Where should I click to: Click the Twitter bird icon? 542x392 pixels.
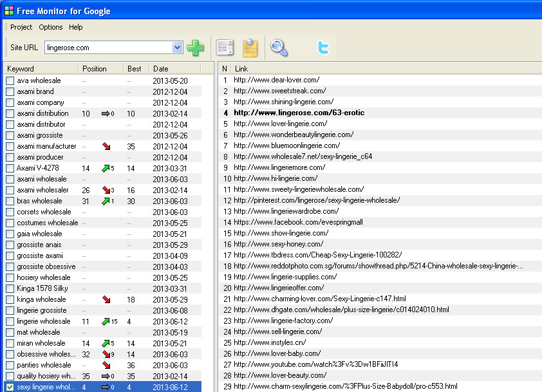[x=323, y=48]
